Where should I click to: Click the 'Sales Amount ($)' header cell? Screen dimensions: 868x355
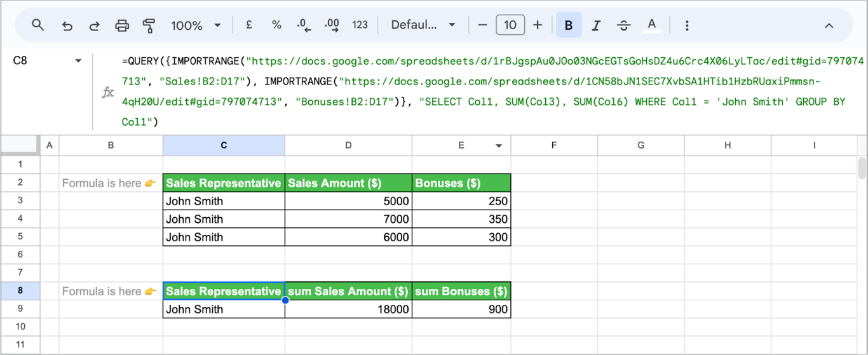coord(348,183)
